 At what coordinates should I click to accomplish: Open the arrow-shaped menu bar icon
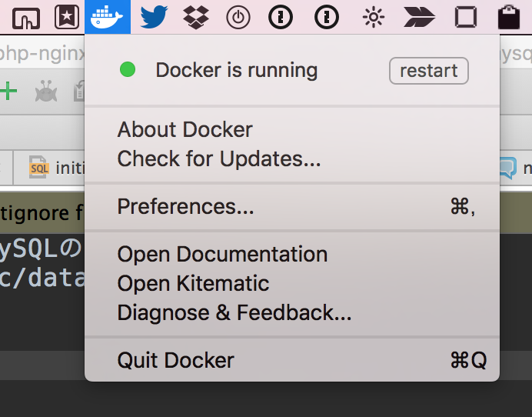tap(419, 17)
